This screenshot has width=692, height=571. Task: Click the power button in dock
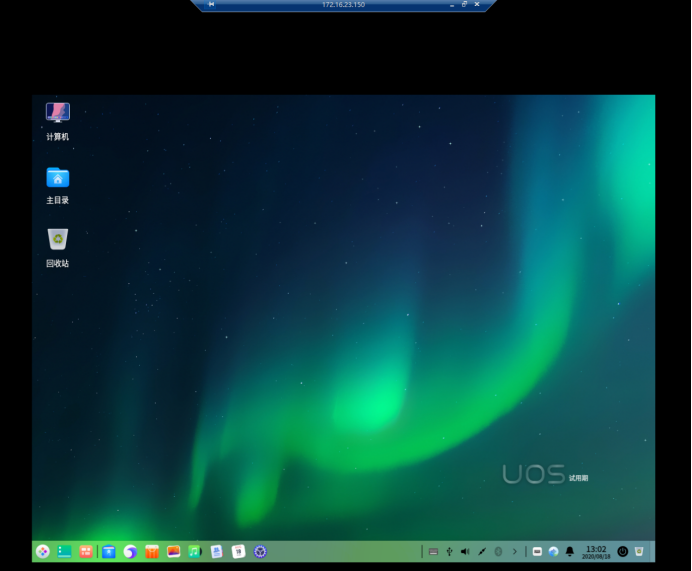pyautogui.click(x=623, y=552)
